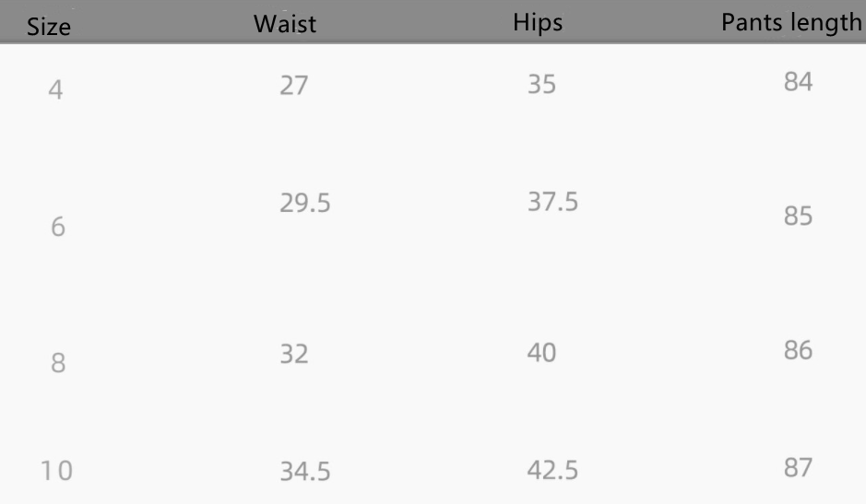Select the Waist column header
The image size is (866, 504).
coord(285,24)
